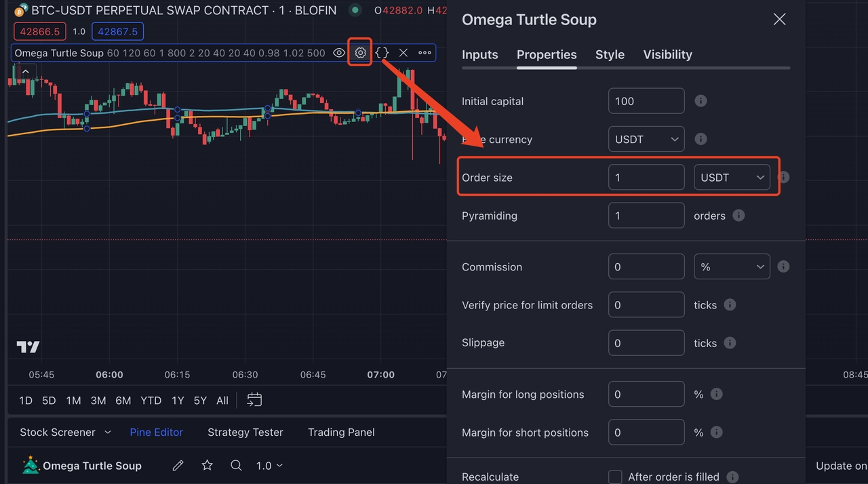Edit the Commission value field
This screenshot has height=484, width=868.
[646, 266]
